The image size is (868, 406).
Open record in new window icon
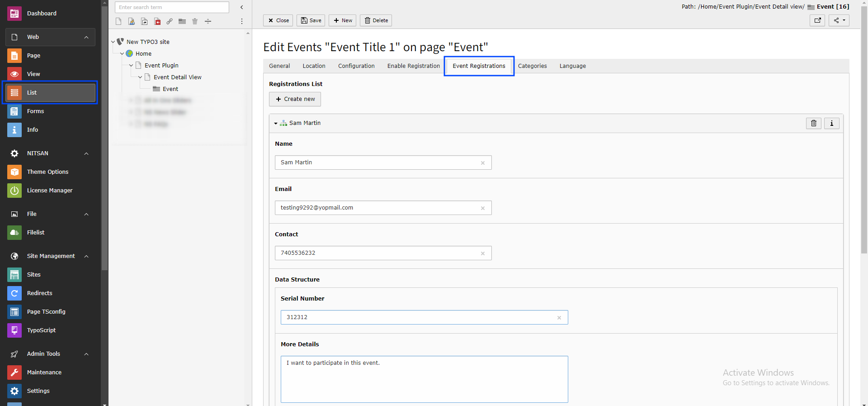click(817, 20)
